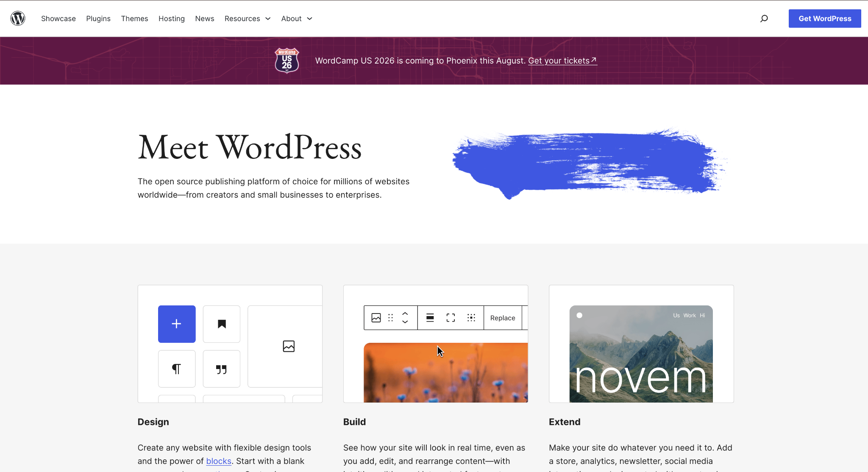Click the full-size corners icon in toolbar
868x472 pixels.
click(x=451, y=318)
